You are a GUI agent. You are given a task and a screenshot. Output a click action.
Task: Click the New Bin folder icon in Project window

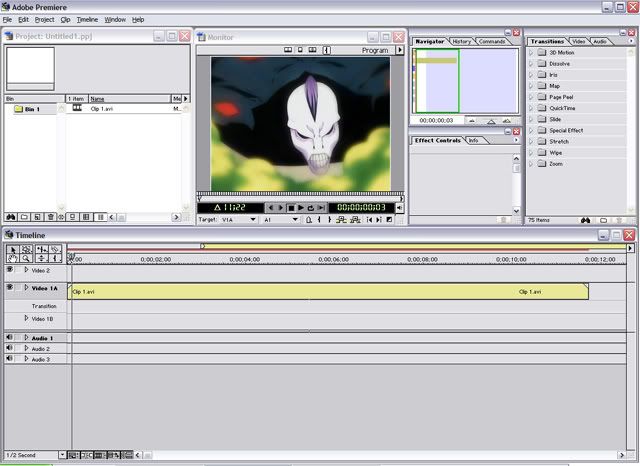24,217
